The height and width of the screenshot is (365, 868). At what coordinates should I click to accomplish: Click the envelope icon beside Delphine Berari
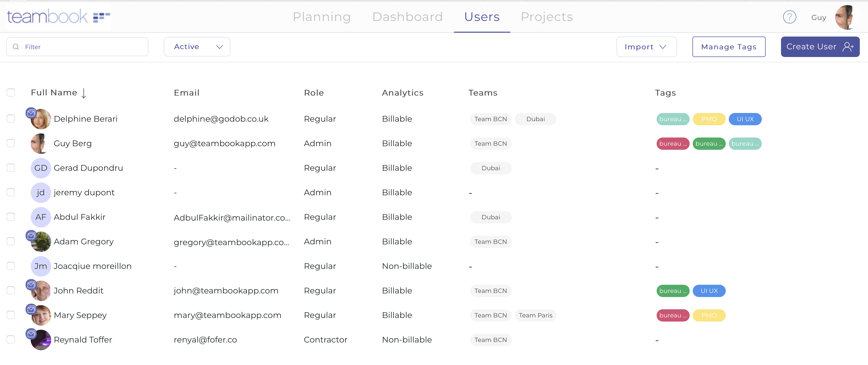point(31,113)
